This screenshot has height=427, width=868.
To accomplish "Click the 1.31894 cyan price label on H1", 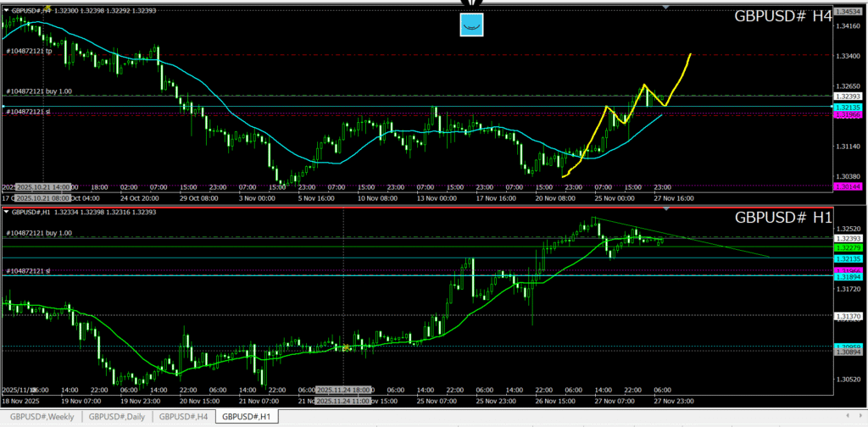I will 848,277.
